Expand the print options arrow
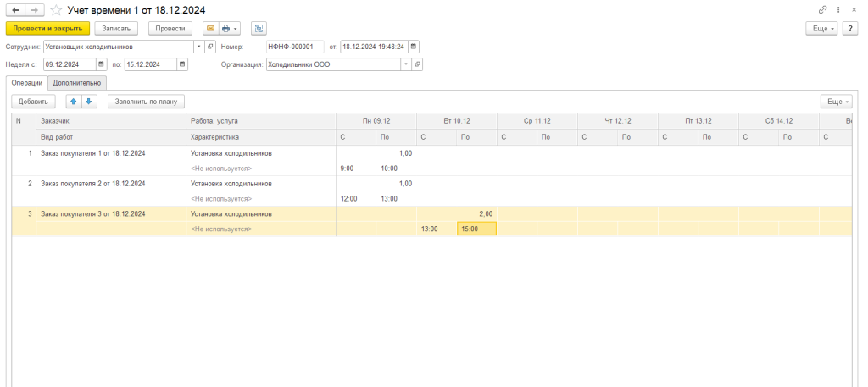 pos(236,29)
